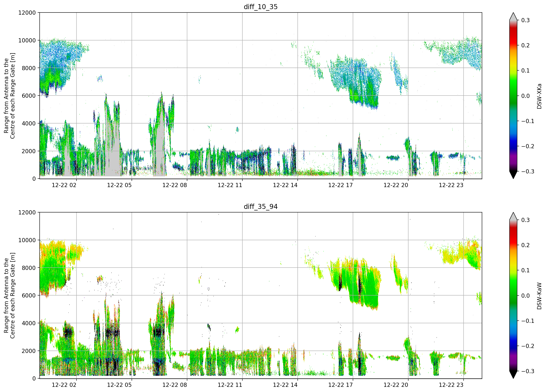
Task: Click the 4000 y-tick on diff_10_35 plot
Action: [29, 123]
